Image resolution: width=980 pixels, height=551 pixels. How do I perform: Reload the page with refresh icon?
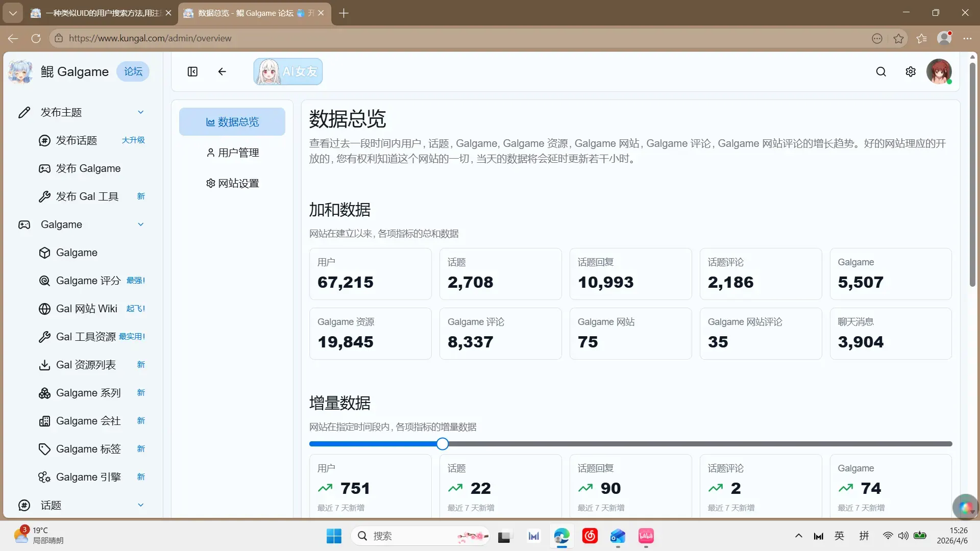(36, 38)
